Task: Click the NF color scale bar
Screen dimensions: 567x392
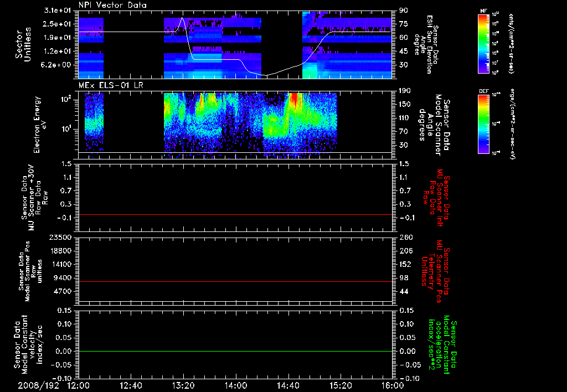Action: pos(484,43)
